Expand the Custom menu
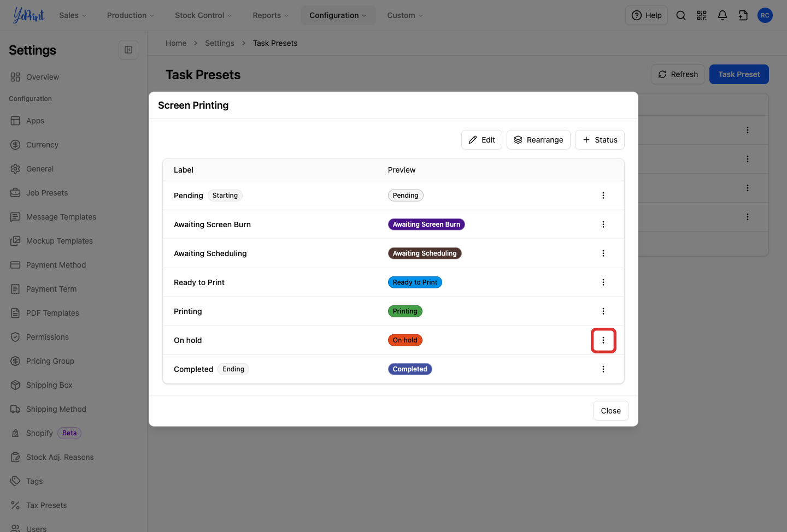Screen dimensions: 787x532 [405, 15]
